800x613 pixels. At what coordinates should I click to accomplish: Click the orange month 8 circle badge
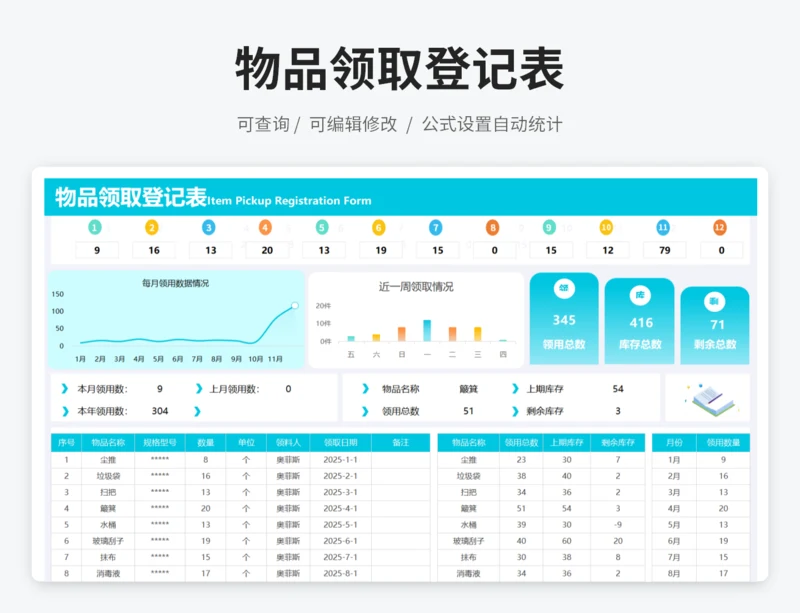tap(492, 227)
